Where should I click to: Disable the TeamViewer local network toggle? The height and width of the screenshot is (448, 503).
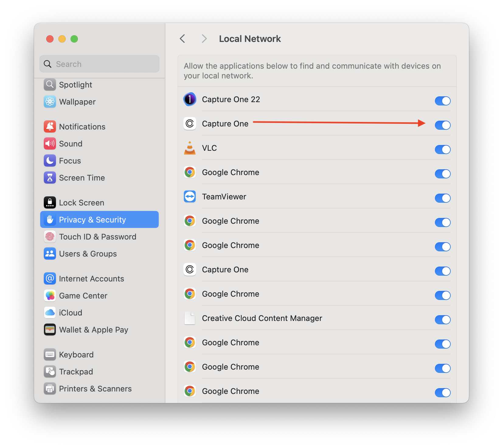442,198
